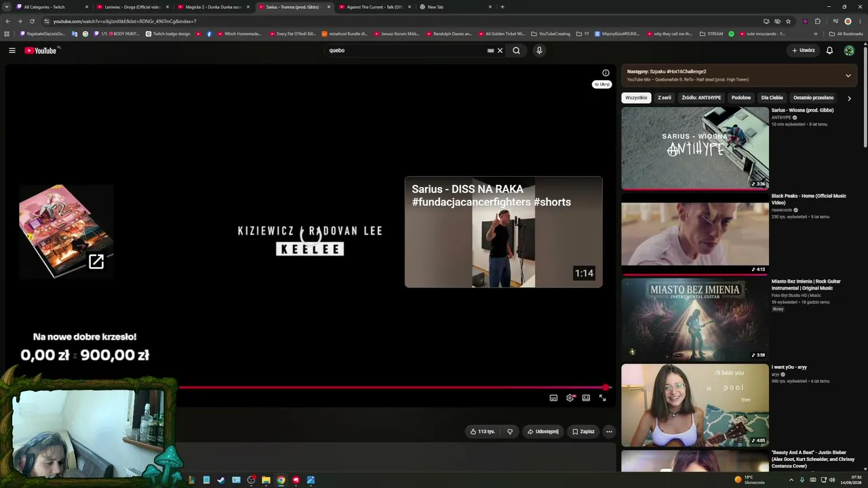The width and height of the screenshot is (868, 488).
Task: Select the Dla Ciebie filter chip
Action: 772,98
